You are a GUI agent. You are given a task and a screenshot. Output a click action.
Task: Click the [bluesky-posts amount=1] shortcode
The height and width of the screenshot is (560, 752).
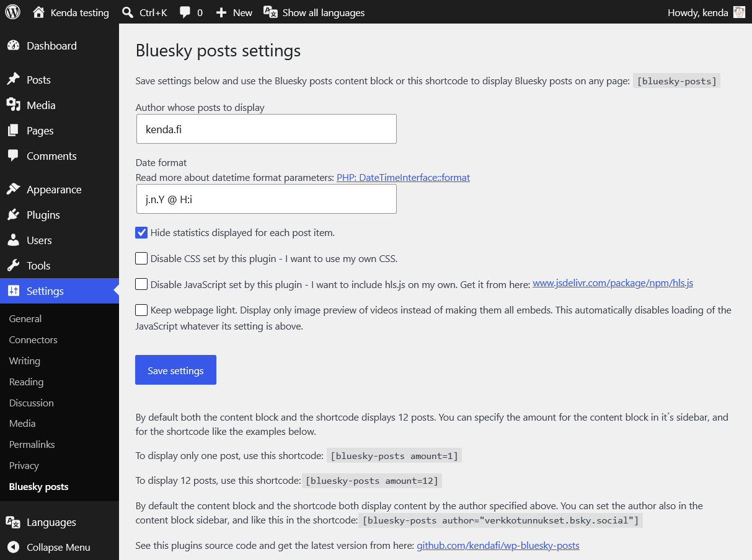pos(394,456)
